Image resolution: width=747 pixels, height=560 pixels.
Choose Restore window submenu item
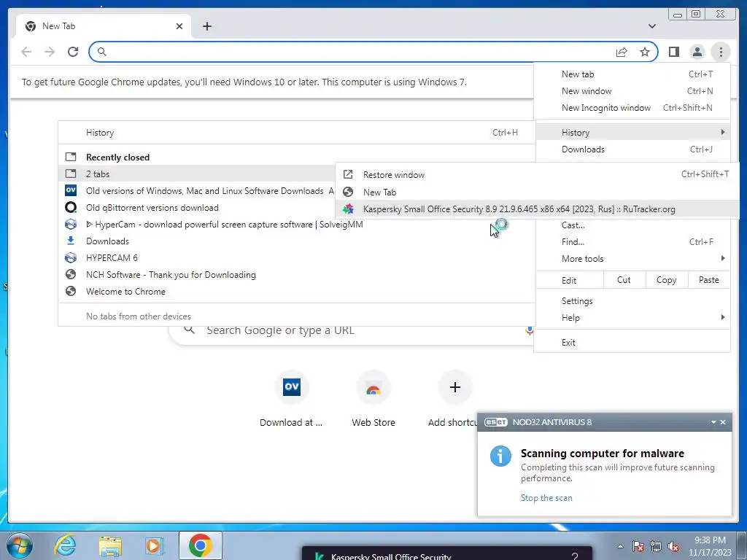(537, 175)
